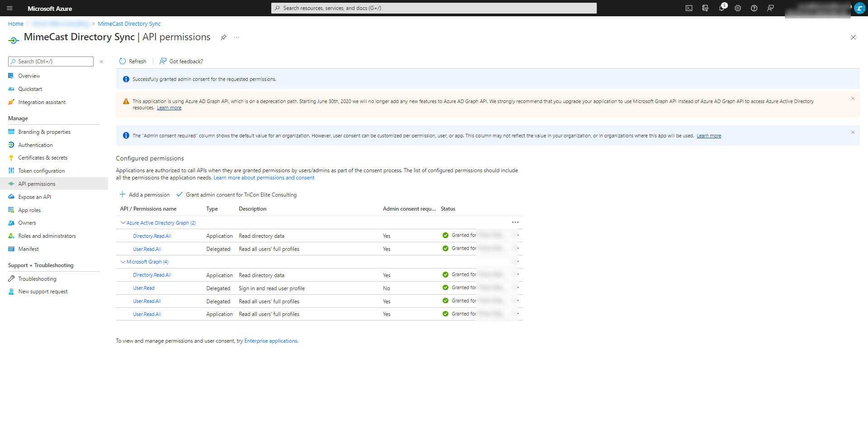Viewport: 868px width, 438px height.
Task: Collapse the left navigation sidebar
Action: point(102,61)
